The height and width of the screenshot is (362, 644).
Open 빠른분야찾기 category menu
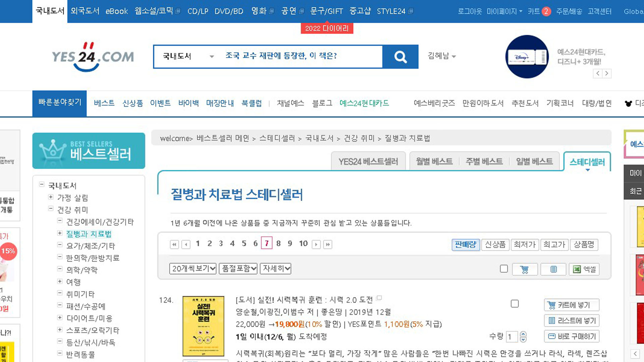pos(60,103)
